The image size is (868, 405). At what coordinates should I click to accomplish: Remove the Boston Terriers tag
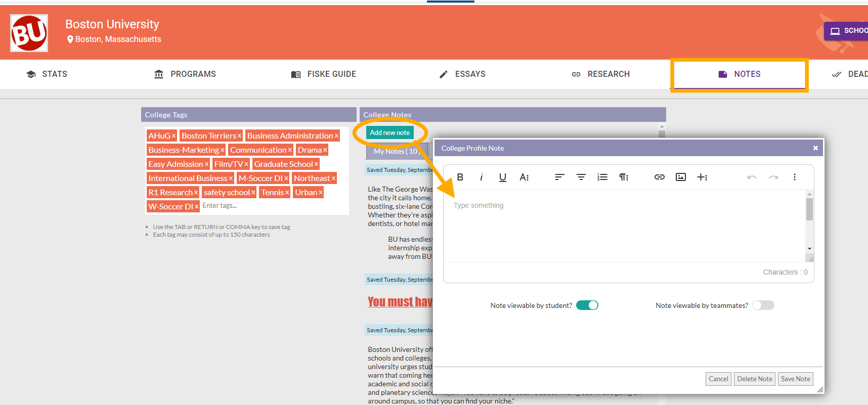click(239, 136)
